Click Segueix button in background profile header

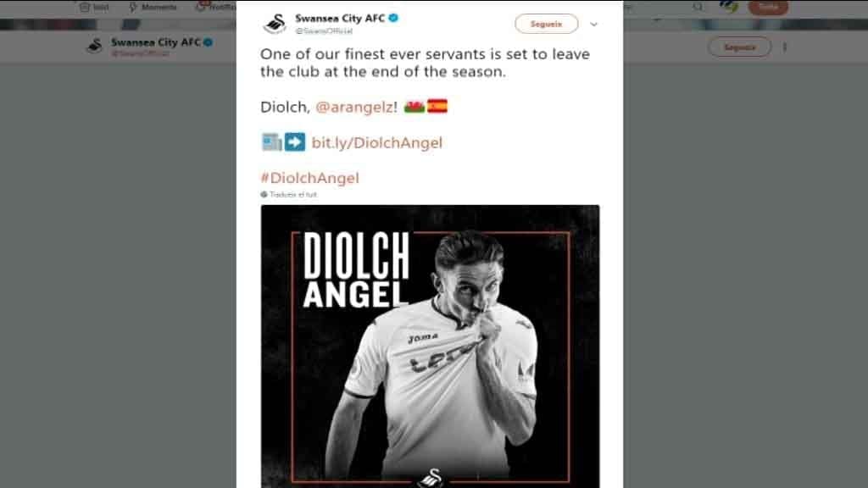tap(739, 47)
